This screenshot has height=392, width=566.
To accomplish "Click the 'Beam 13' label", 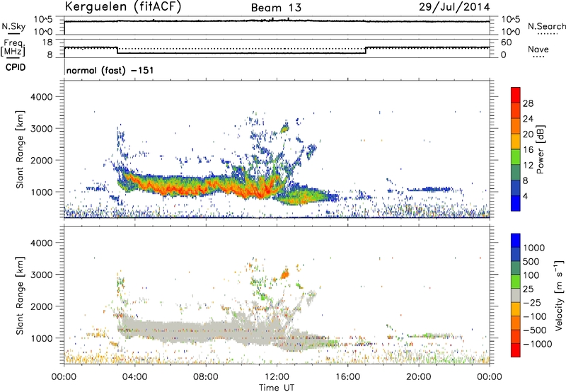I will 276,8.
